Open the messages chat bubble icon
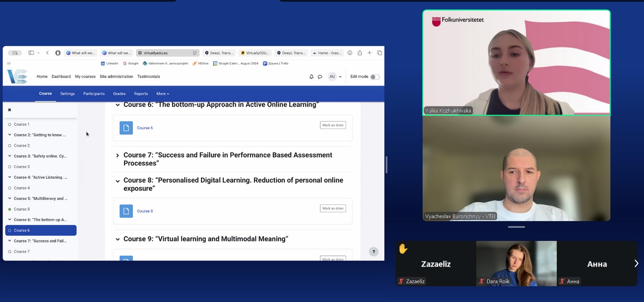The image size is (644, 302). point(320,77)
